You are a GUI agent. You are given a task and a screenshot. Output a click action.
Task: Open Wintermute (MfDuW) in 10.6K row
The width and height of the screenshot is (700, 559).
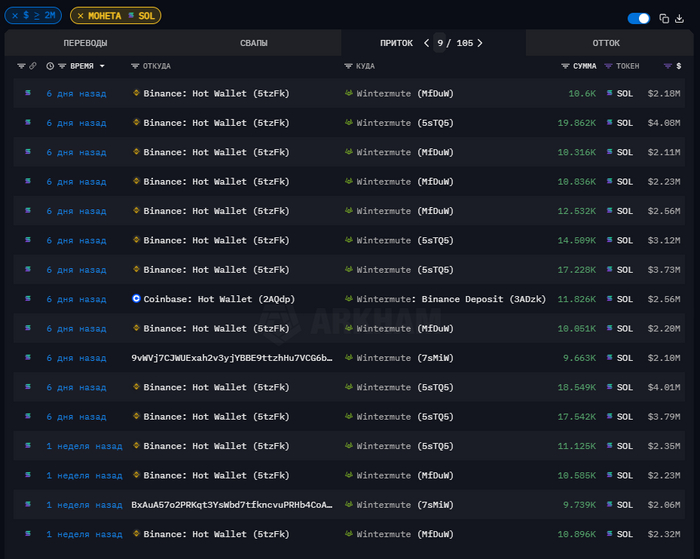pyautogui.click(x=405, y=93)
